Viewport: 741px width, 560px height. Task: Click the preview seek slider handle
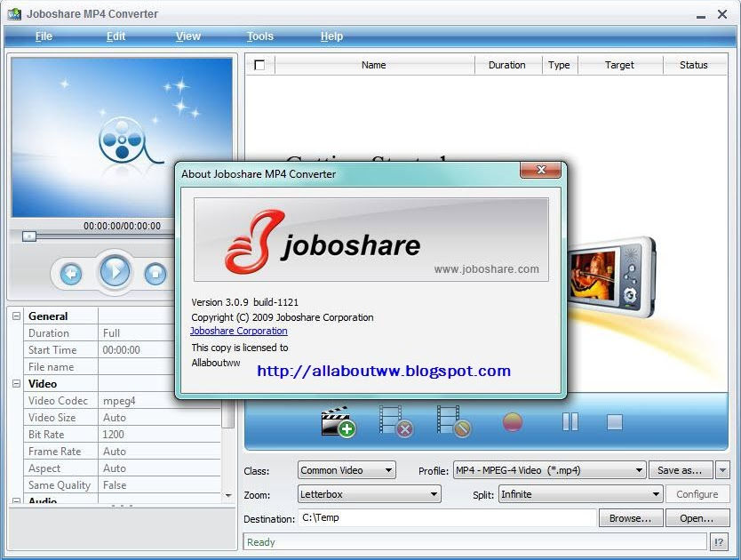pyautogui.click(x=29, y=236)
